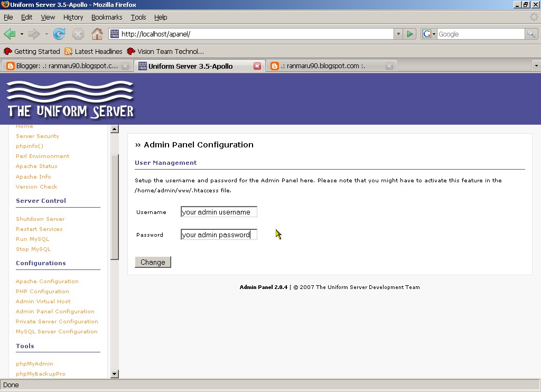Open the phpMyAdmin link

tap(34, 363)
